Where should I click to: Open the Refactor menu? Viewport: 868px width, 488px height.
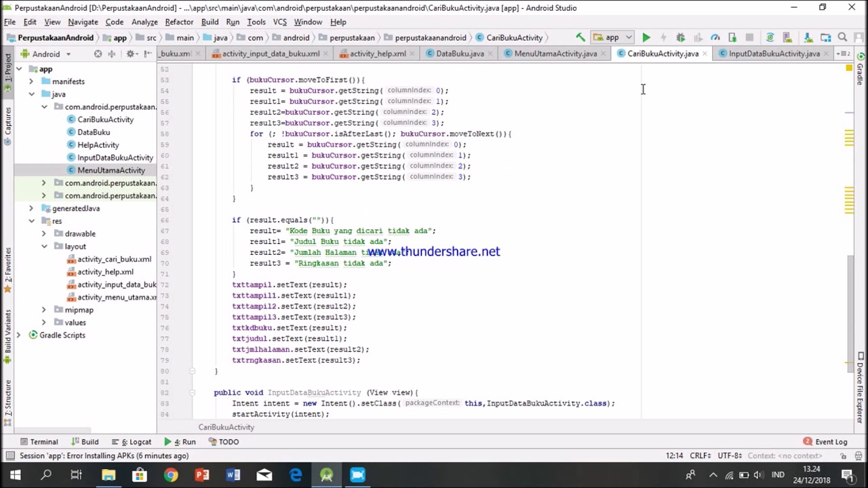coord(179,22)
